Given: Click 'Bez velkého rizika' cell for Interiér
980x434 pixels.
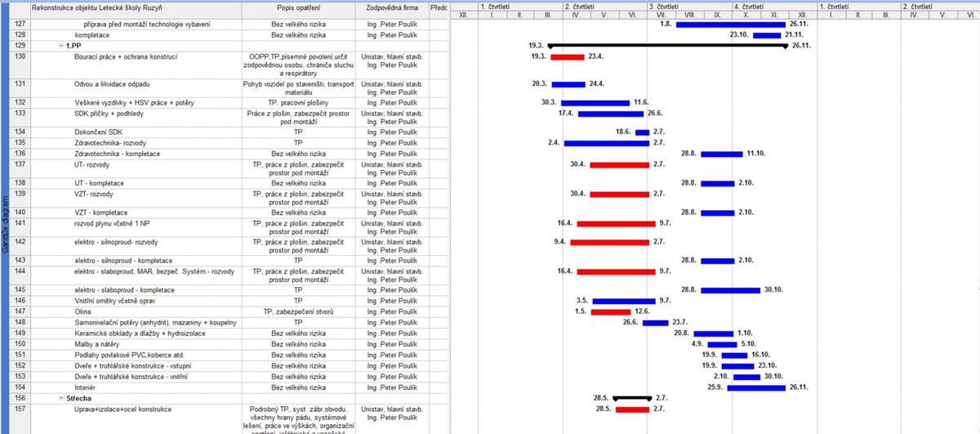Looking at the screenshot, I should click(298, 387).
